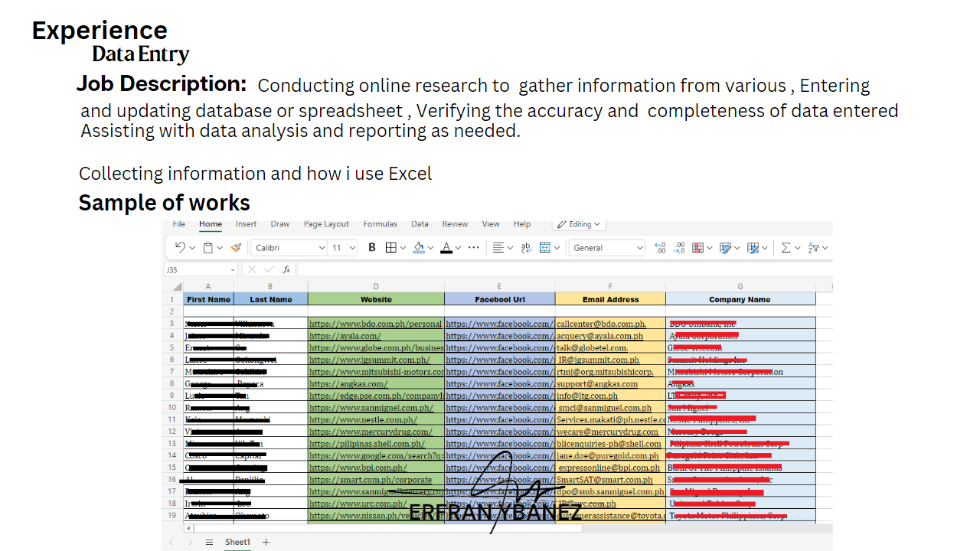Toggle Bold formatting

(372, 247)
